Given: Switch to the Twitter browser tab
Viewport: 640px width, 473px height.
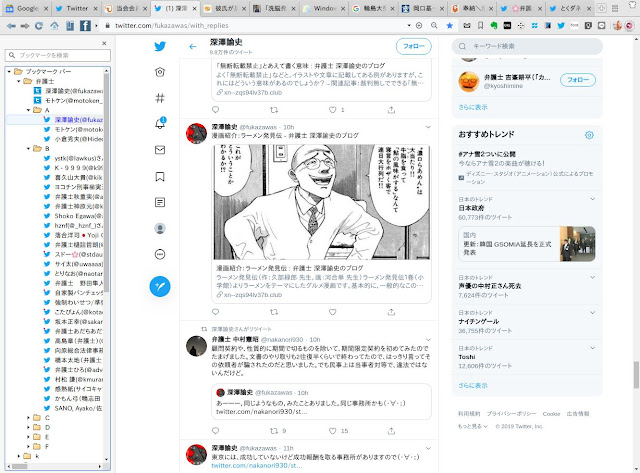Looking at the screenshot, I should pyautogui.click(x=76, y=8).
